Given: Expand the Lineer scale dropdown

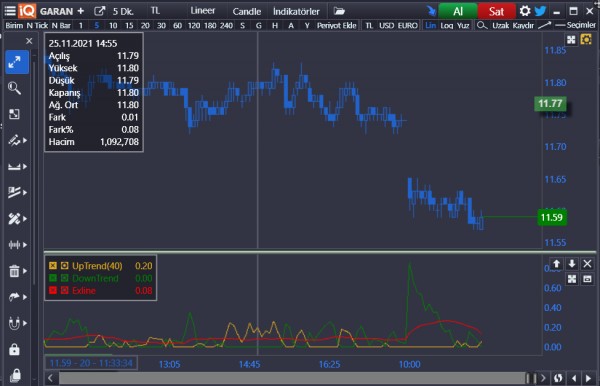Looking at the screenshot, I should pos(203,11).
